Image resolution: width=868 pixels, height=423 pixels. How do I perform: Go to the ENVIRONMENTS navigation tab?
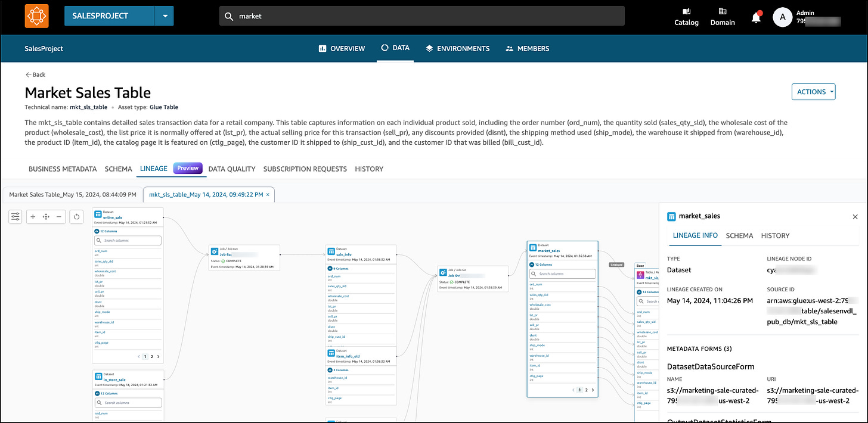[457, 49]
